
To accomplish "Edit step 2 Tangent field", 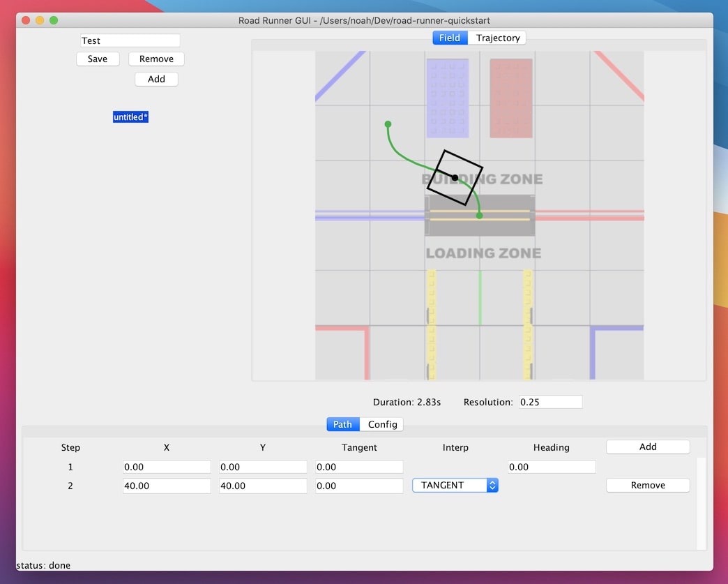I will pos(359,486).
